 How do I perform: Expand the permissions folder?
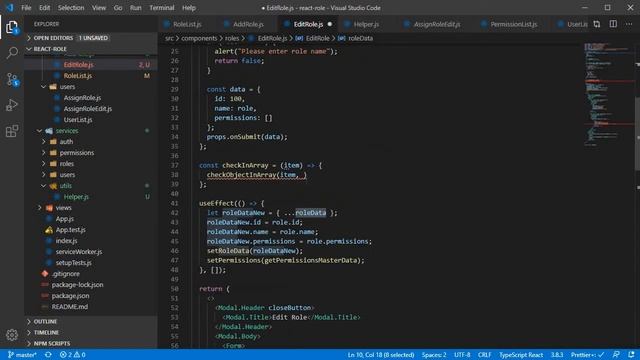[77, 153]
